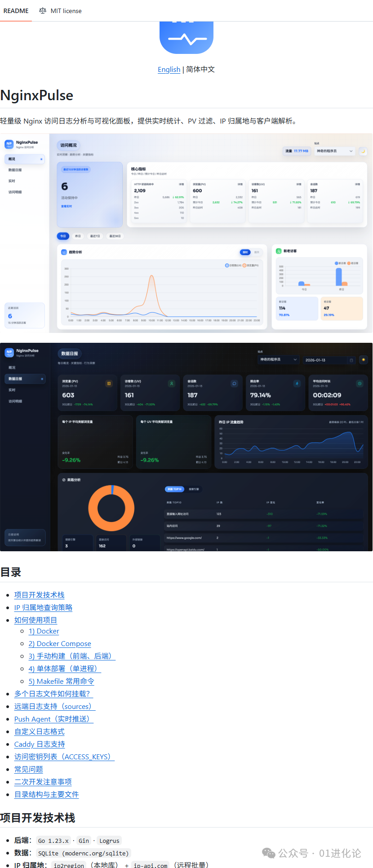373x868 pixels.
Task: Toggle 老访客 legend in visitors chart
Action: pyautogui.click(x=353, y=263)
